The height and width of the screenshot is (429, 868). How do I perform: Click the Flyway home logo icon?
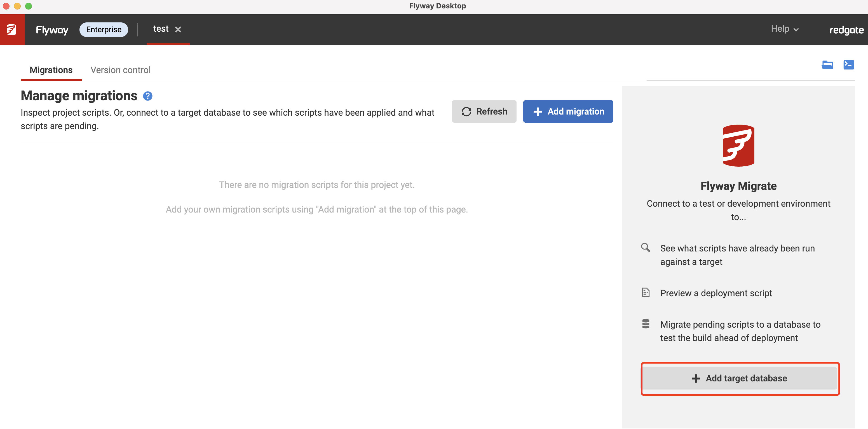point(12,30)
